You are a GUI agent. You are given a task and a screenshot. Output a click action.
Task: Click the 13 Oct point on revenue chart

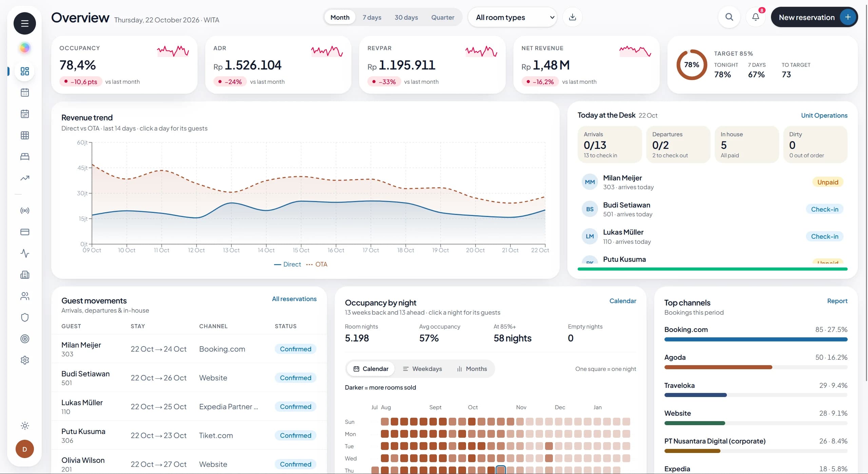click(231, 203)
